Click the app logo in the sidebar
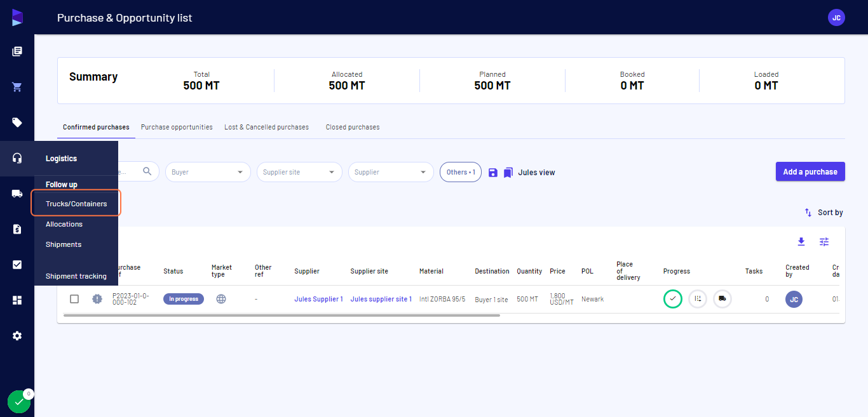The image size is (868, 417). coord(17,17)
